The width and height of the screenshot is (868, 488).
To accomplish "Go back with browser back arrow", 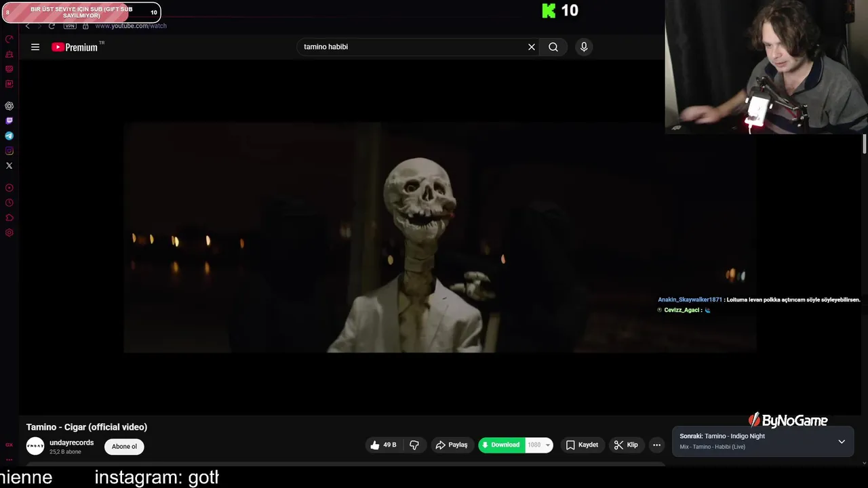I will click(28, 26).
